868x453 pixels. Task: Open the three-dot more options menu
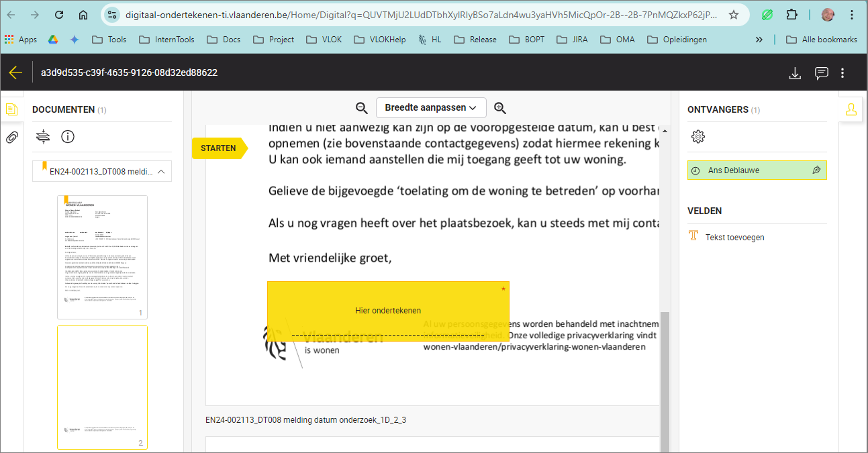[x=842, y=73]
